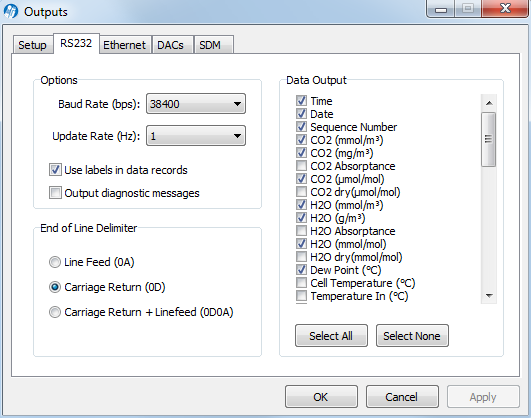Click the Data Output list scrollbar thumb
Screen dimensions: 531x418
tap(489, 139)
